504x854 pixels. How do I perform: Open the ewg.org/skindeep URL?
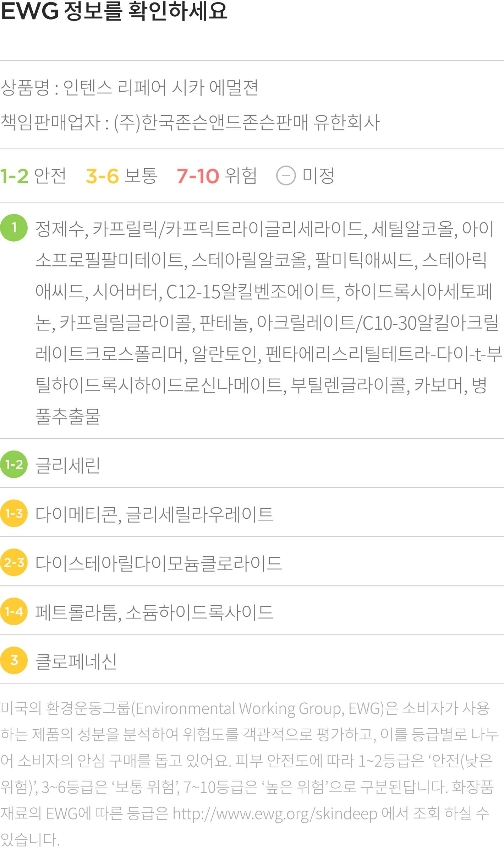click(x=275, y=813)
